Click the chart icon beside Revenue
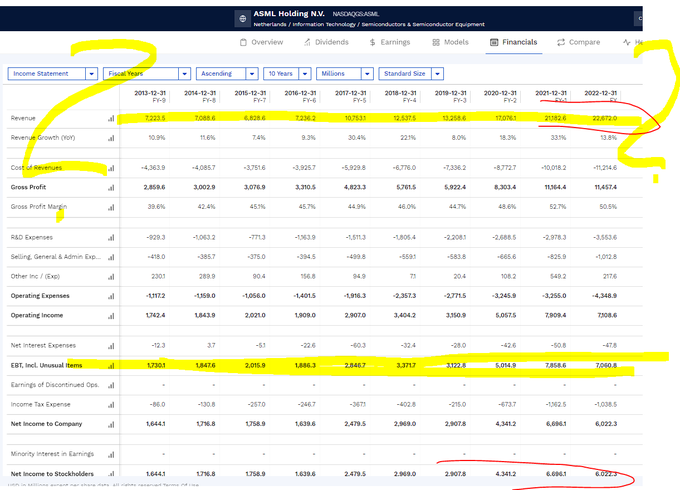 tap(111, 119)
